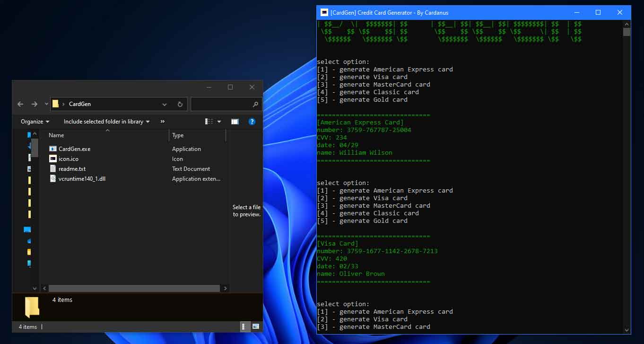Toggle the preview pane button
Viewport: 644px width, 344px height.
pyautogui.click(x=235, y=122)
